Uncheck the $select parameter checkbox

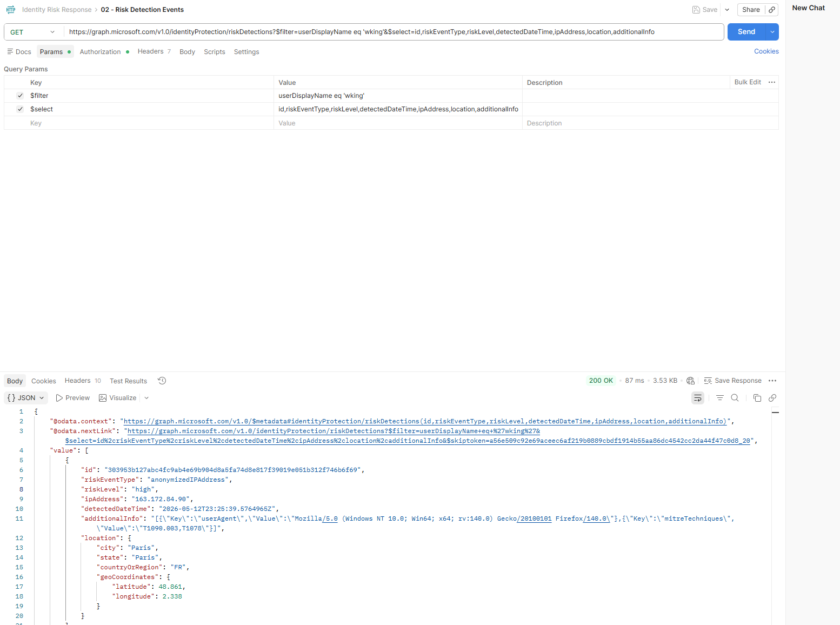20,109
